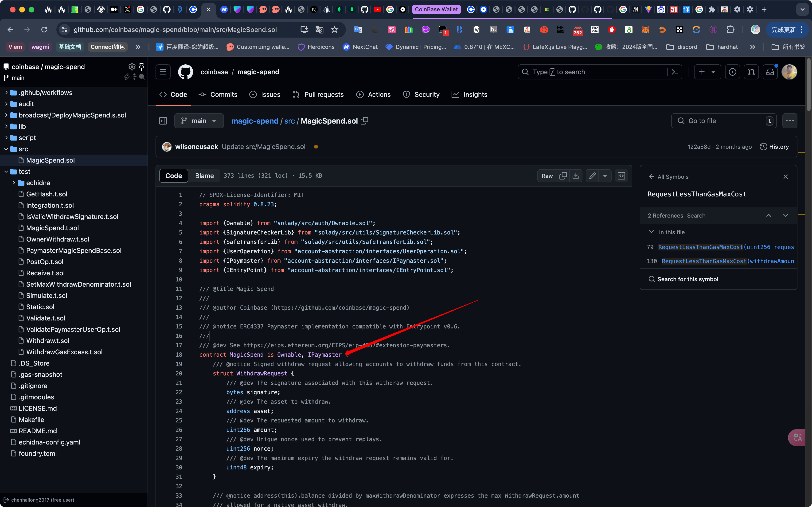Open the main branch selector
812x507 pixels.
[x=199, y=121]
